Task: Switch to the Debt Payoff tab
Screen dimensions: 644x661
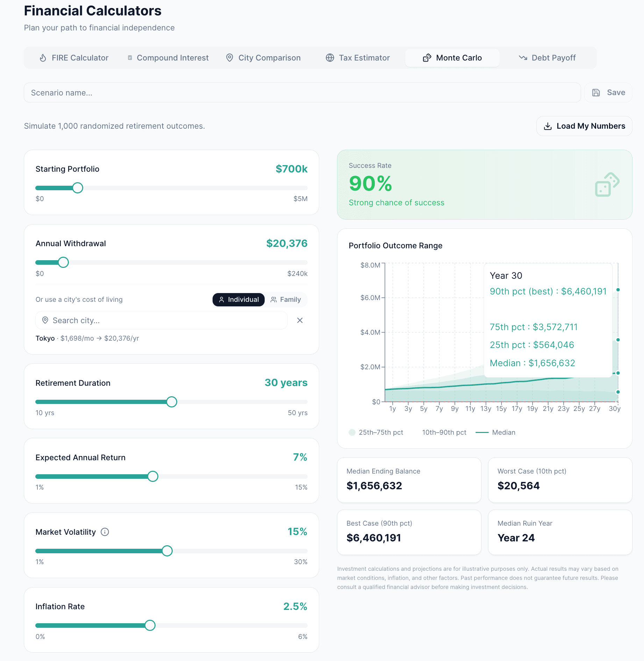Action: pyautogui.click(x=547, y=57)
